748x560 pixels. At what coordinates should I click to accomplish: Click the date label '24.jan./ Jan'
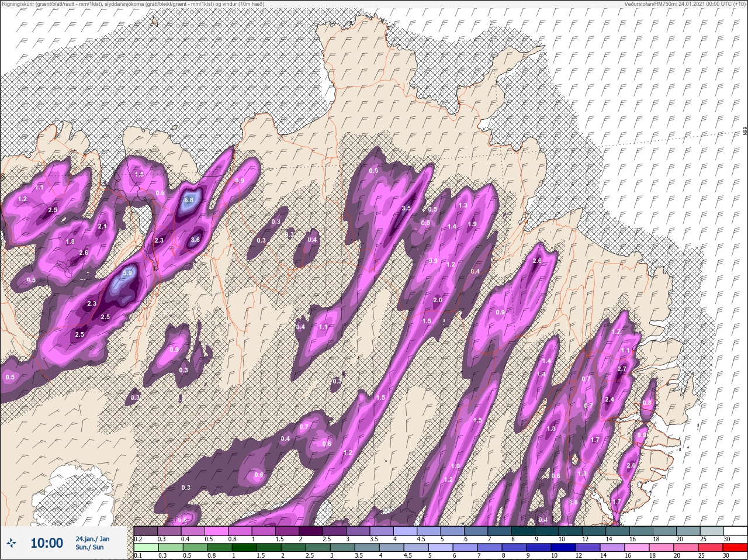pyautogui.click(x=92, y=538)
